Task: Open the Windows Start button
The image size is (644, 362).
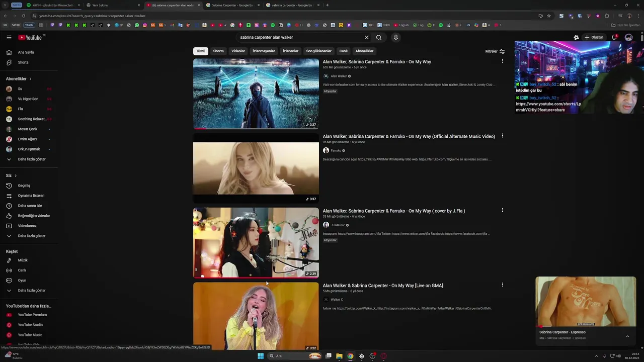Action: coord(261,356)
